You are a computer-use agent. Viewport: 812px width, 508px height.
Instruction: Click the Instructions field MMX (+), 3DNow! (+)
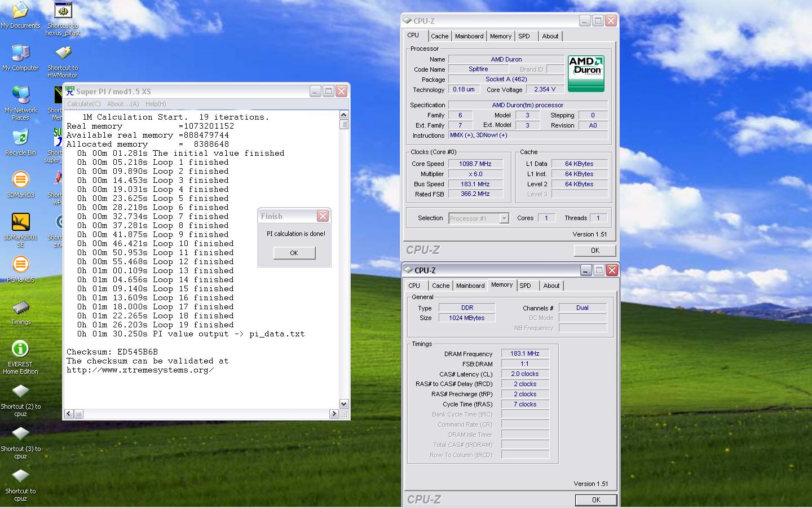(x=528, y=135)
